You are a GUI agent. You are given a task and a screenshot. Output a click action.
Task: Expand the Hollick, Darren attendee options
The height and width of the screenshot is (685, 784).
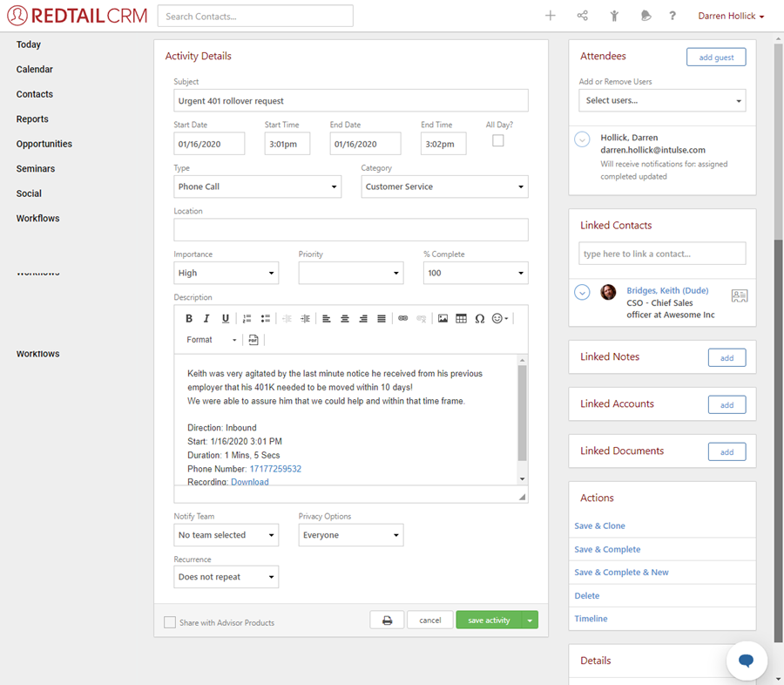582,139
